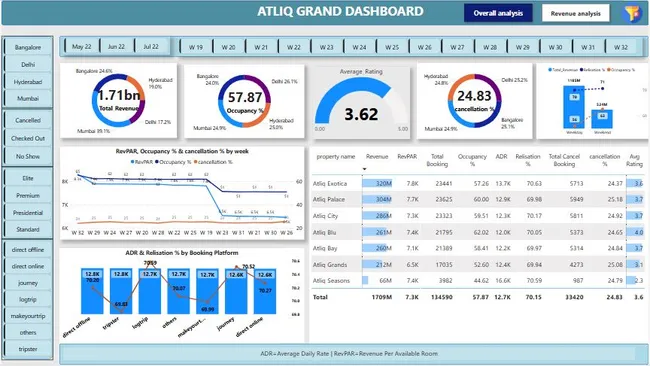Select week W 31 tab

point(588,47)
